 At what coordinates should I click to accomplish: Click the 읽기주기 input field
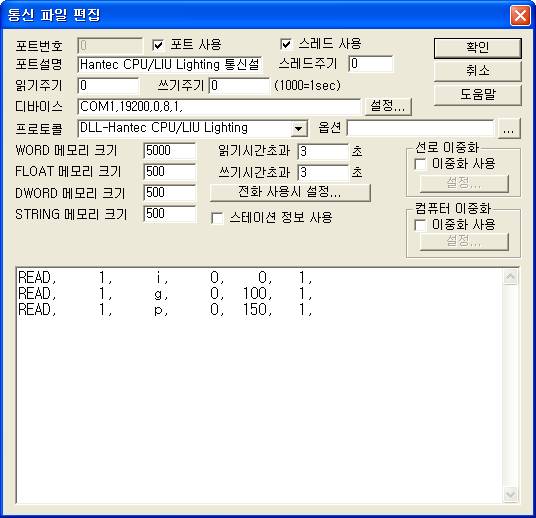coord(108,86)
